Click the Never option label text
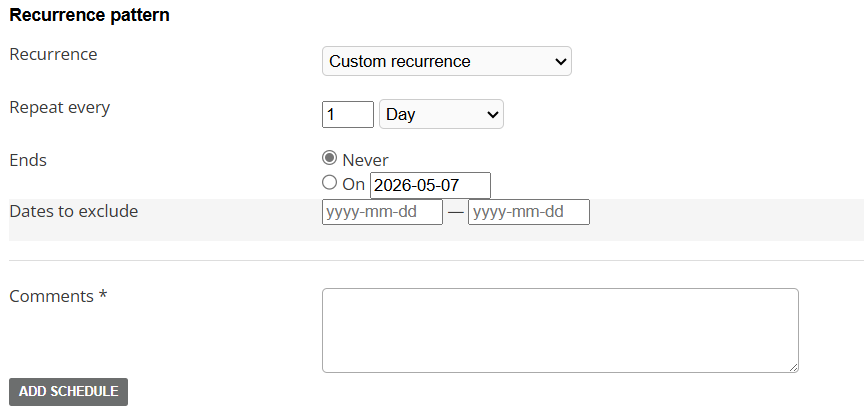864x409 pixels. coord(365,160)
